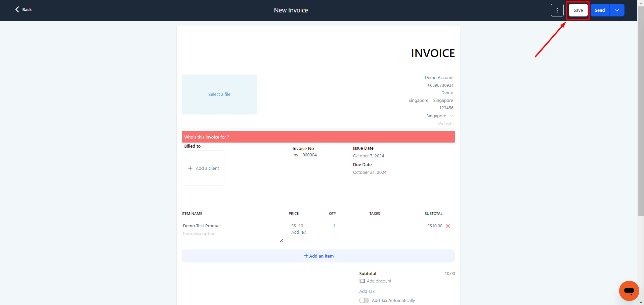The height and width of the screenshot is (305, 644).
Task: Click the plus icon to add a client
Action: coord(190,168)
